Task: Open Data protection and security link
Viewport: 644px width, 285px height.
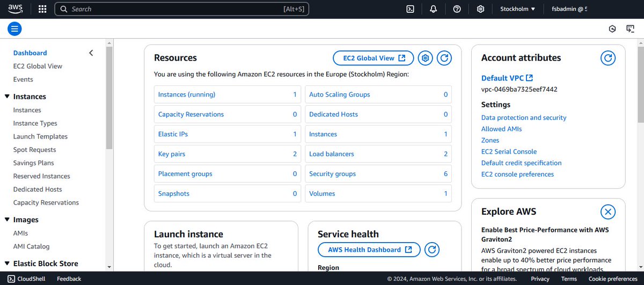Action: point(524,118)
